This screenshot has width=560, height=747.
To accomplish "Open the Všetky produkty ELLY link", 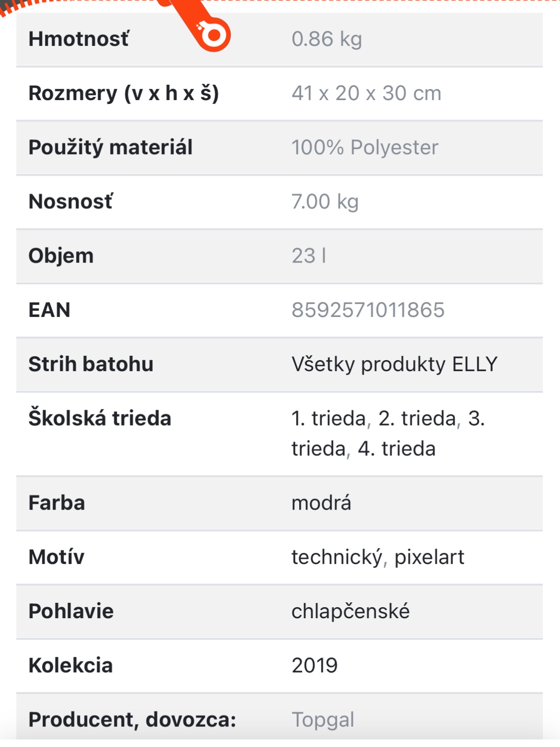I will [394, 364].
